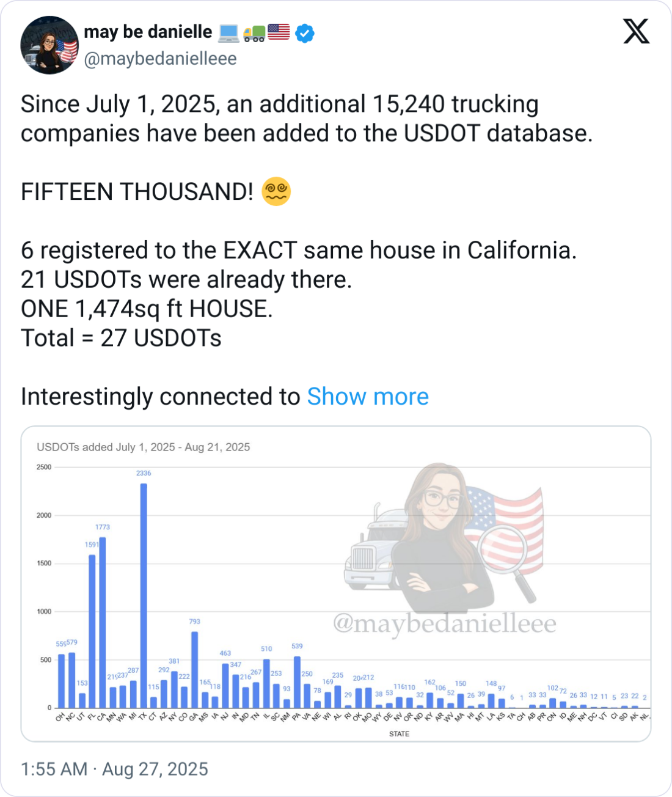Viewport: 672px width, 797px height.
Task: Click the tallest TX bar labeled 2336
Action: (144, 596)
